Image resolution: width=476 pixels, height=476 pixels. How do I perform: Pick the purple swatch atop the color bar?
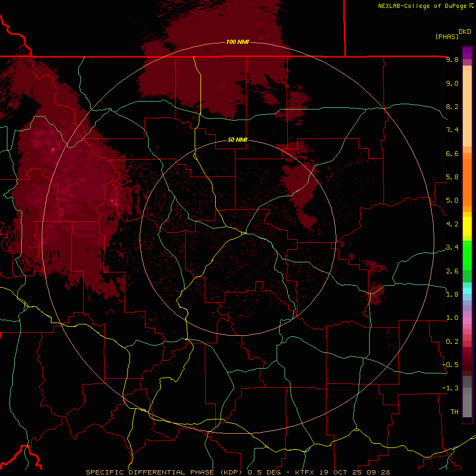[467, 53]
